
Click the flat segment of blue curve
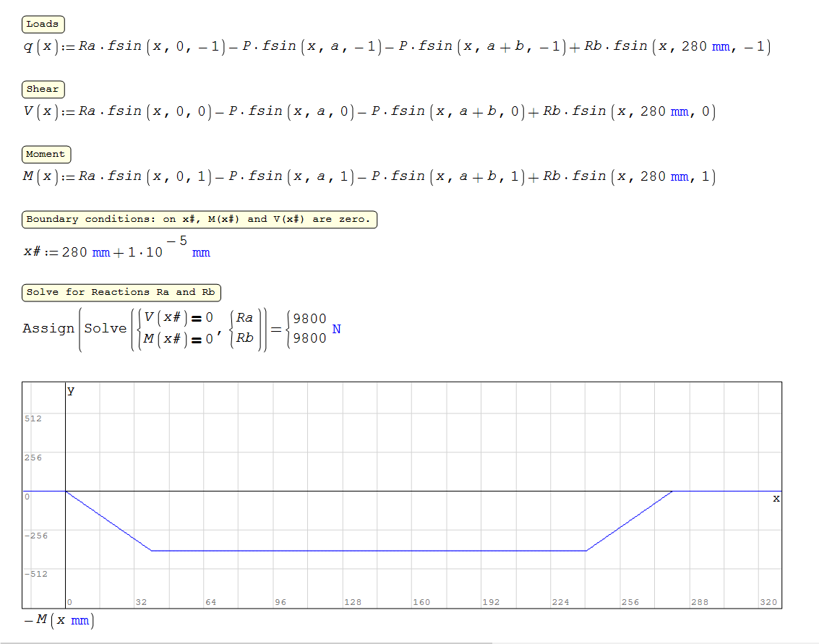pos(369,551)
